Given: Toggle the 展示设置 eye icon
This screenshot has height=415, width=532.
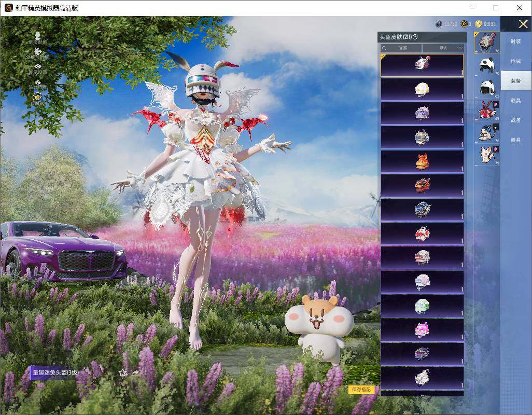Looking at the screenshot, I should point(38,66).
